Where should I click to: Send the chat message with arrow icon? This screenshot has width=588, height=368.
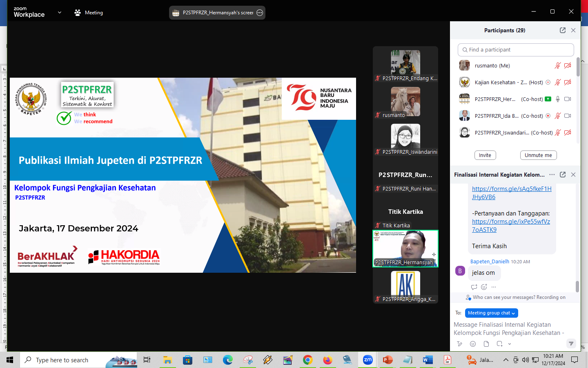(571, 343)
